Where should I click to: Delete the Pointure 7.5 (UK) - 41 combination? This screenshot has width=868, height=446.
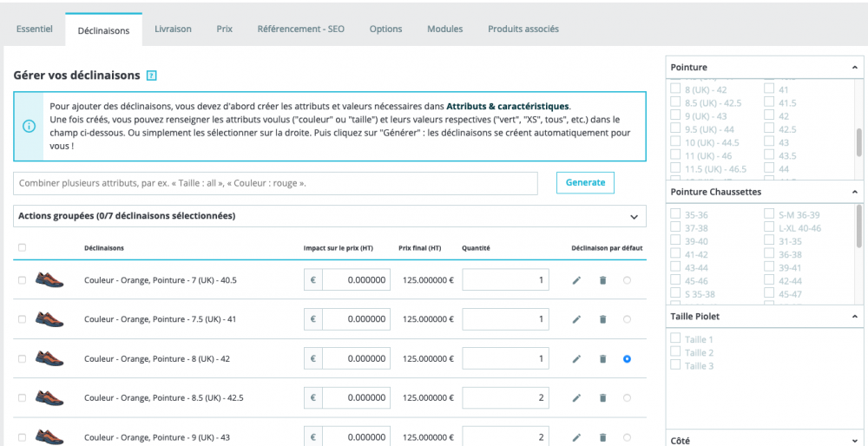(x=603, y=319)
